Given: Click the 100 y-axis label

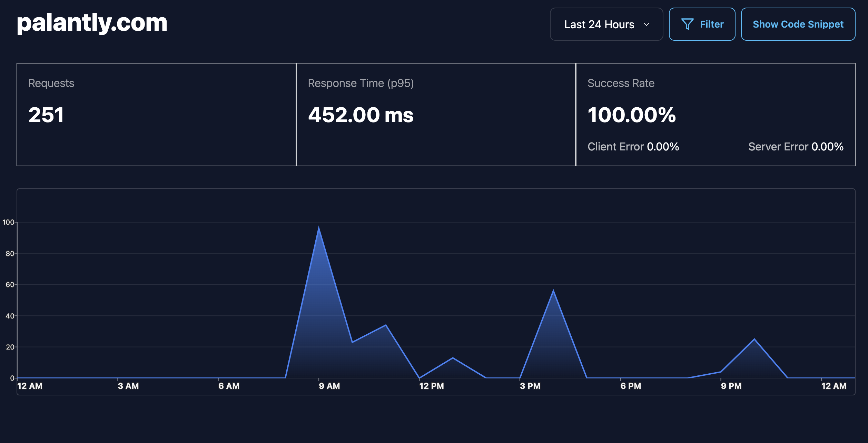Looking at the screenshot, I should point(8,222).
